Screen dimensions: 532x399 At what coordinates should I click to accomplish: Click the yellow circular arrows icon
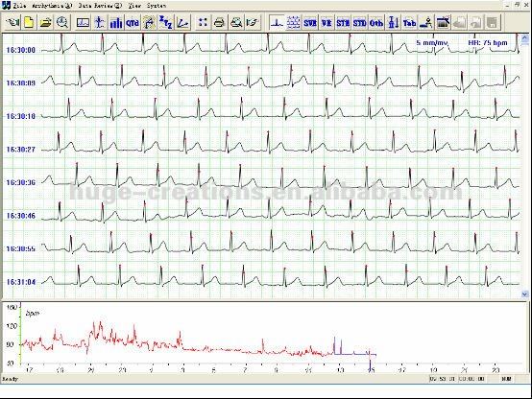coord(149,22)
